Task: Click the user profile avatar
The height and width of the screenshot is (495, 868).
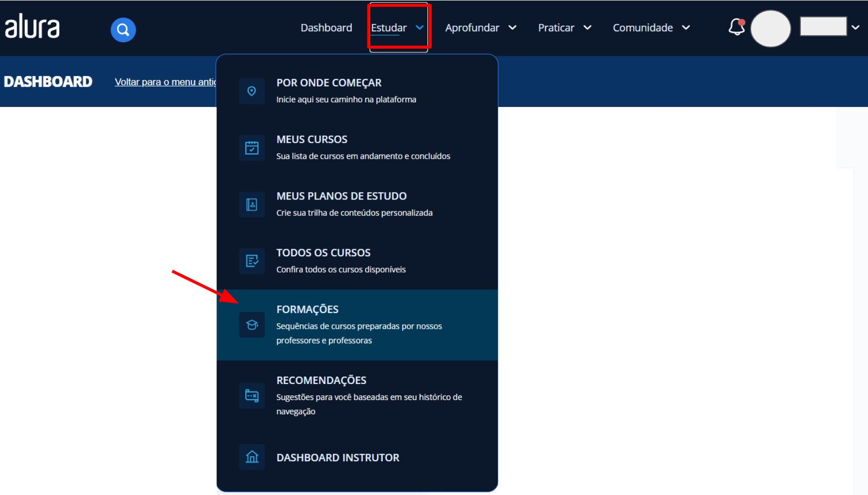Action: tap(770, 28)
